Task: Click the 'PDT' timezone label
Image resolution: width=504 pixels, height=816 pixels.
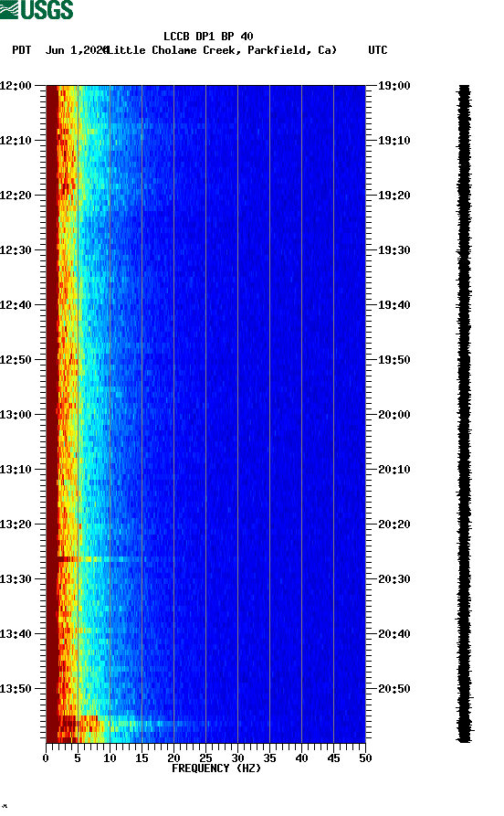Action: click(x=21, y=50)
